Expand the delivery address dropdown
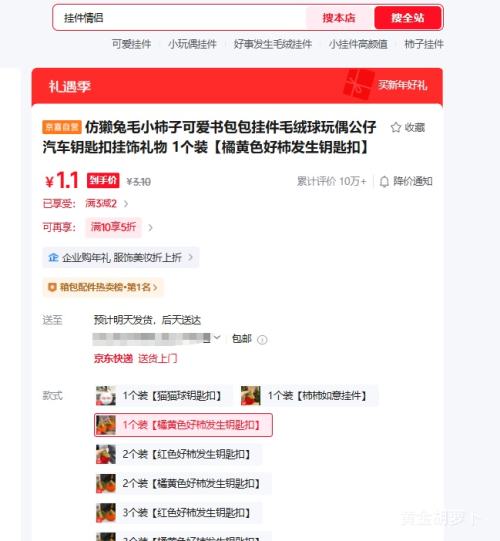This screenshot has width=500, height=541. click(x=217, y=337)
